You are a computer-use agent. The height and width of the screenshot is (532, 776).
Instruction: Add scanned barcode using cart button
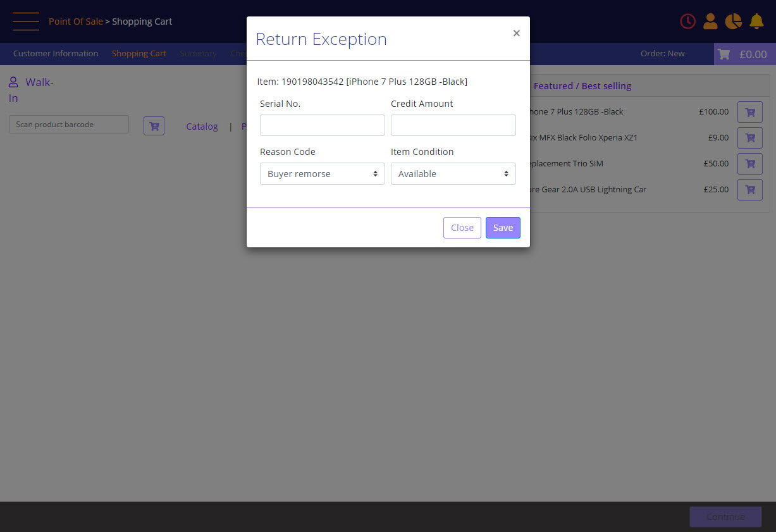[154, 125]
